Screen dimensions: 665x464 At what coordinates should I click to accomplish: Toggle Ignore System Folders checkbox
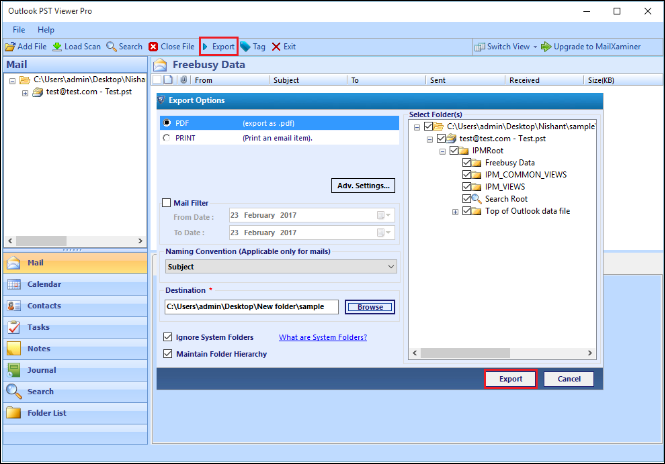[x=168, y=337]
